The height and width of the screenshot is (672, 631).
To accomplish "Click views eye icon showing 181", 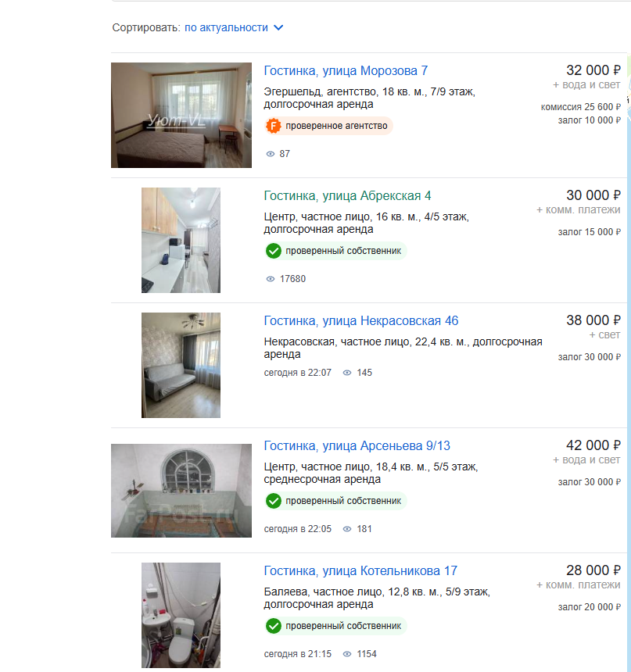I will (x=347, y=529).
